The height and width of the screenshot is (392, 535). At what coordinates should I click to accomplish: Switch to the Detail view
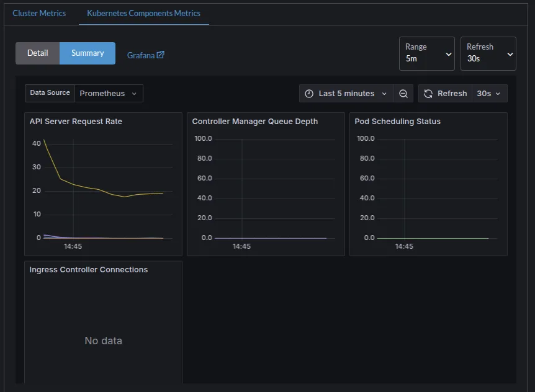(x=37, y=53)
